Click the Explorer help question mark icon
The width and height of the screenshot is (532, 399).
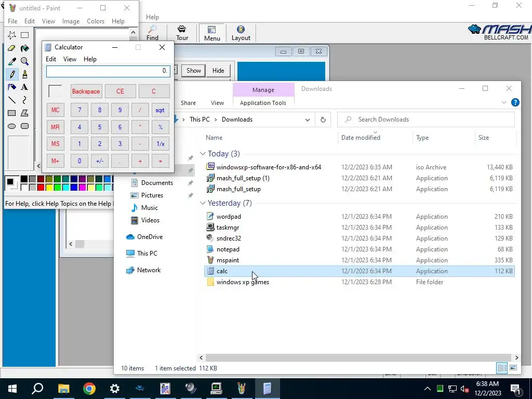click(515, 102)
